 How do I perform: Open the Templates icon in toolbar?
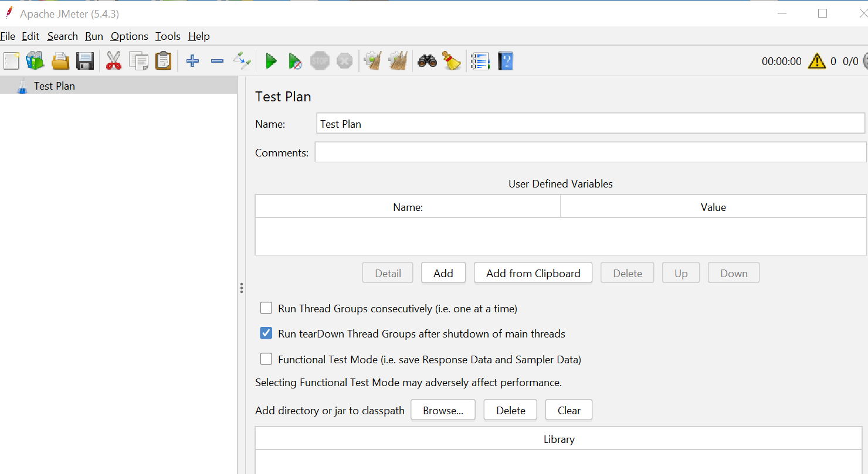[35, 61]
